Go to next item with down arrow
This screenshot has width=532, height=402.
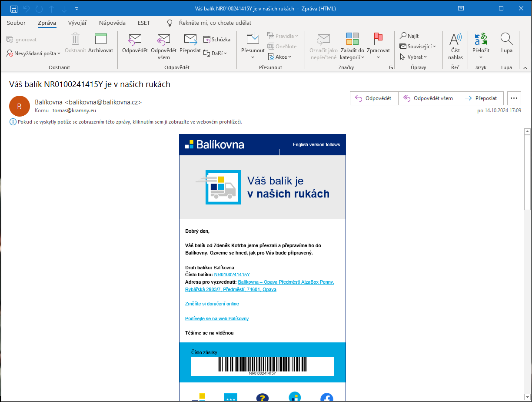point(64,9)
